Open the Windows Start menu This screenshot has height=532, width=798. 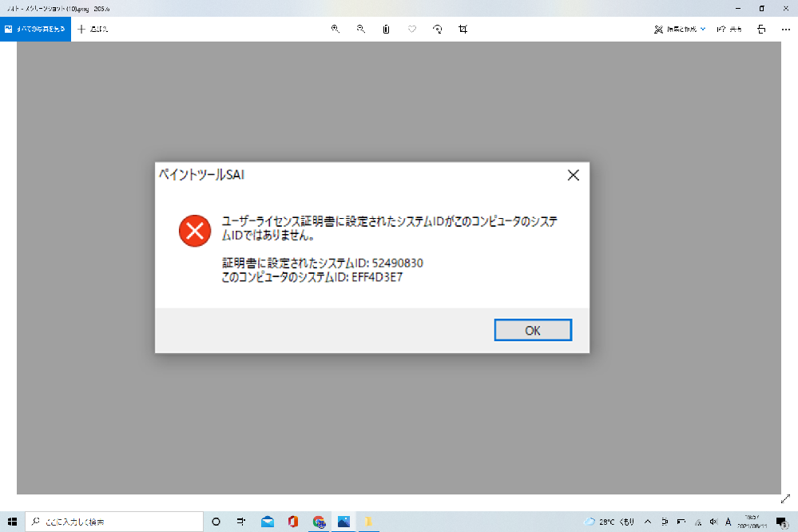pyautogui.click(x=12, y=522)
